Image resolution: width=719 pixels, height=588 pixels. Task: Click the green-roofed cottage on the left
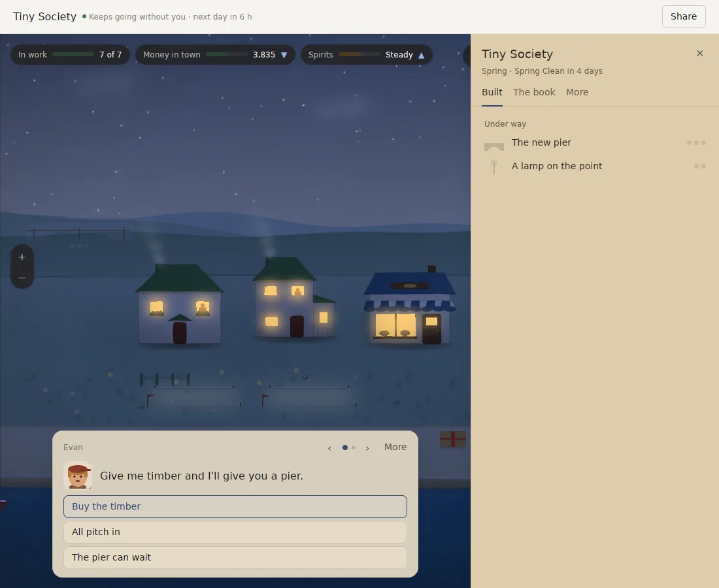coord(179,304)
